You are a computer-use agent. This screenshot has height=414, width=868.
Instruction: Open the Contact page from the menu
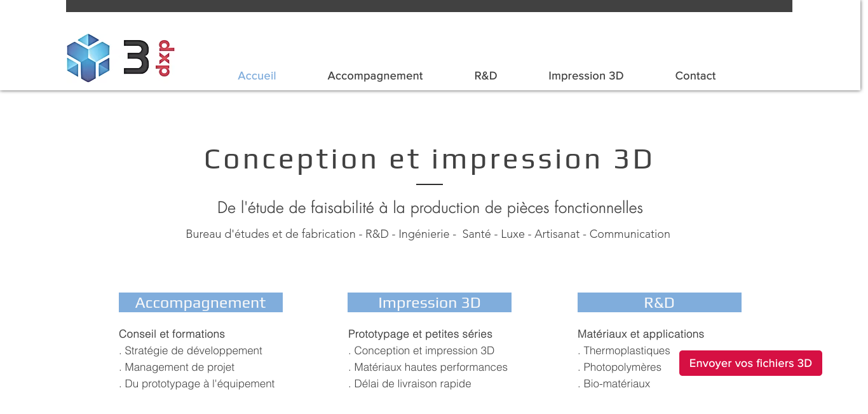[695, 76]
